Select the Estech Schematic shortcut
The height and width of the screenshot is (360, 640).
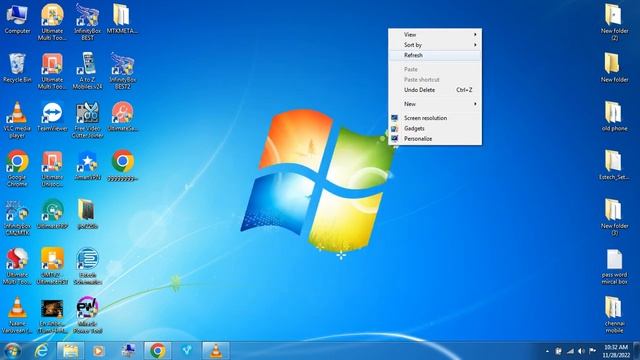[x=87, y=266]
